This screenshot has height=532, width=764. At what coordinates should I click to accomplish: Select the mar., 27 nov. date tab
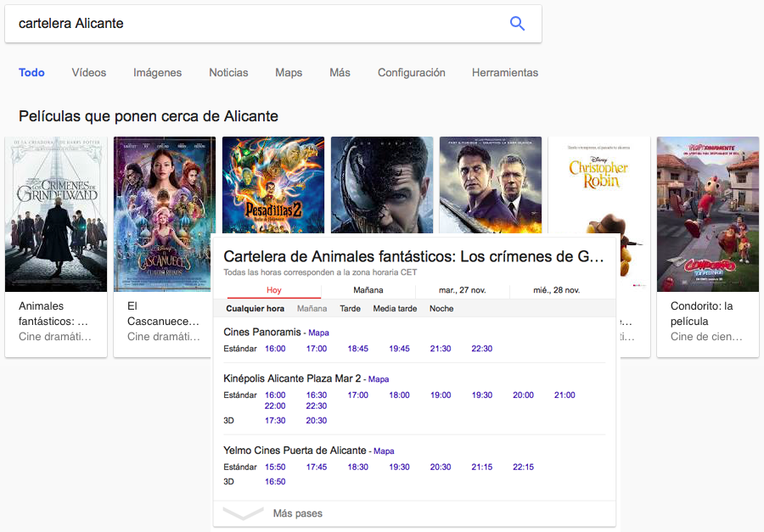click(462, 290)
